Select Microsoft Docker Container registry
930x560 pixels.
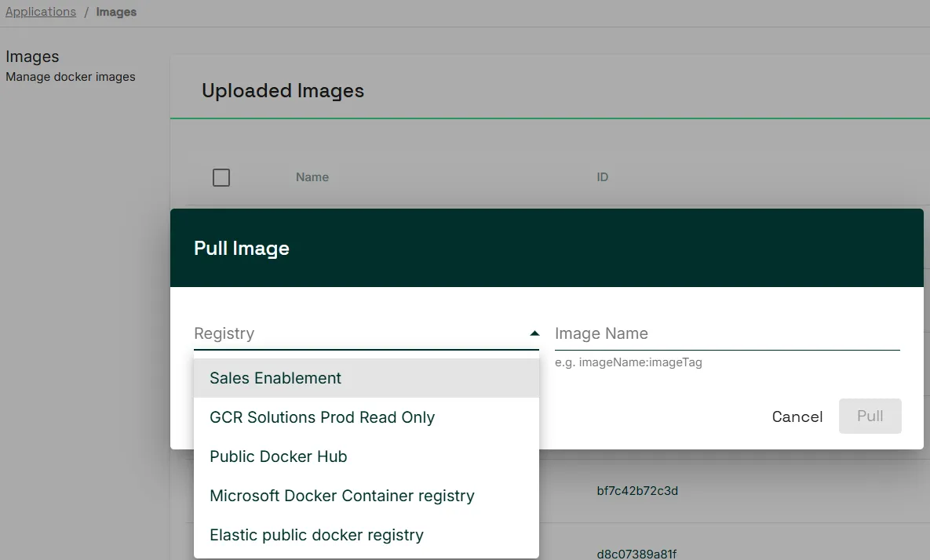pyautogui.click(x=366, y=496)
